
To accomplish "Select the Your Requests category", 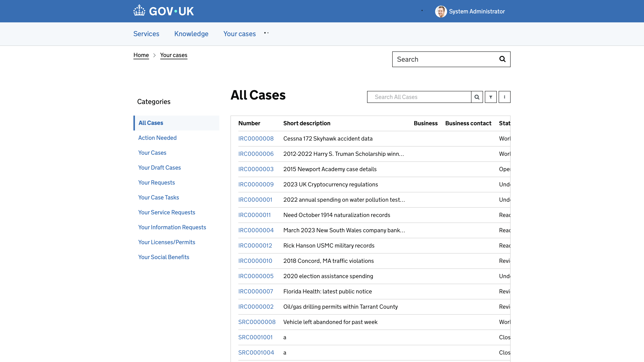I will [x=157, y=182].
